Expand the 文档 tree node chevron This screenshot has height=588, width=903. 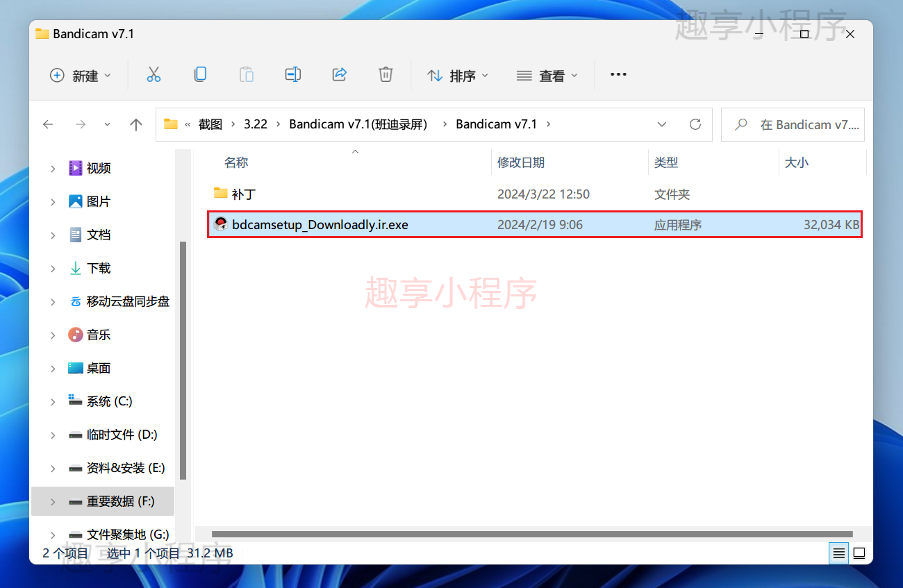53,235
